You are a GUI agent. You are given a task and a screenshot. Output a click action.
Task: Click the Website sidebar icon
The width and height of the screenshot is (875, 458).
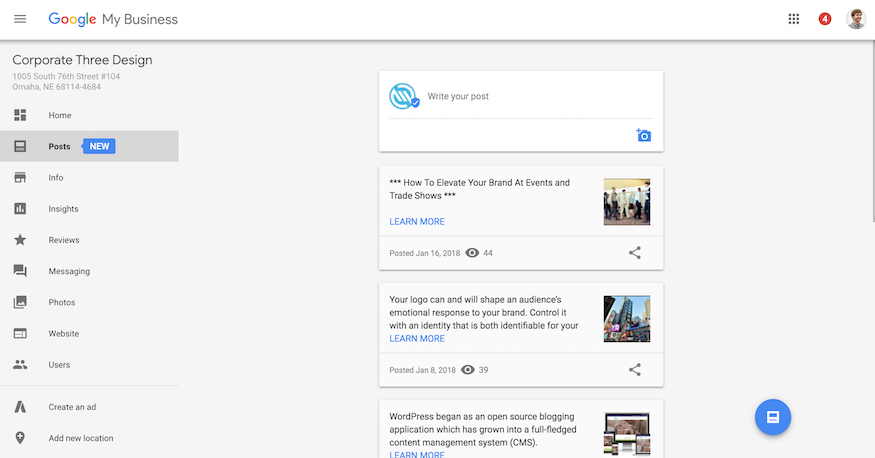(20, 334)
